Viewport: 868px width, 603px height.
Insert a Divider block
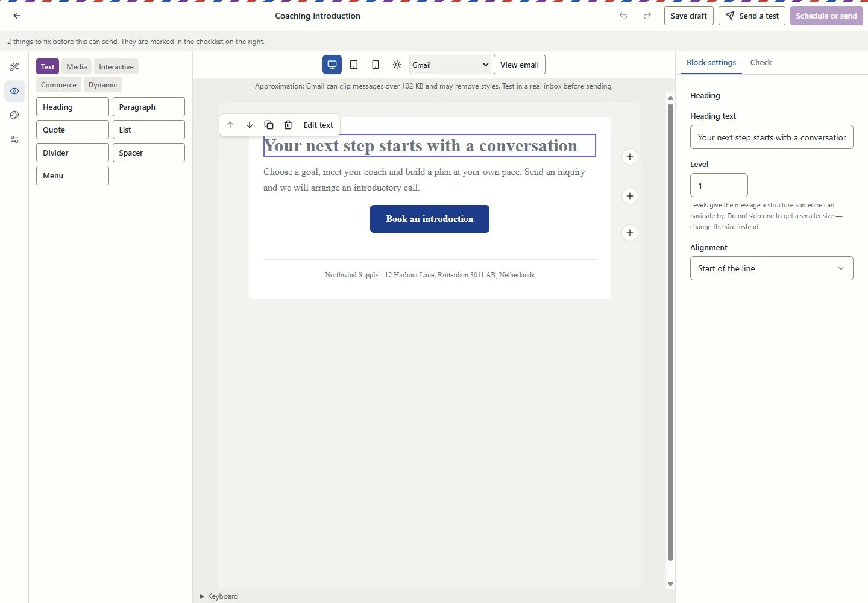[x=72, y=153]
